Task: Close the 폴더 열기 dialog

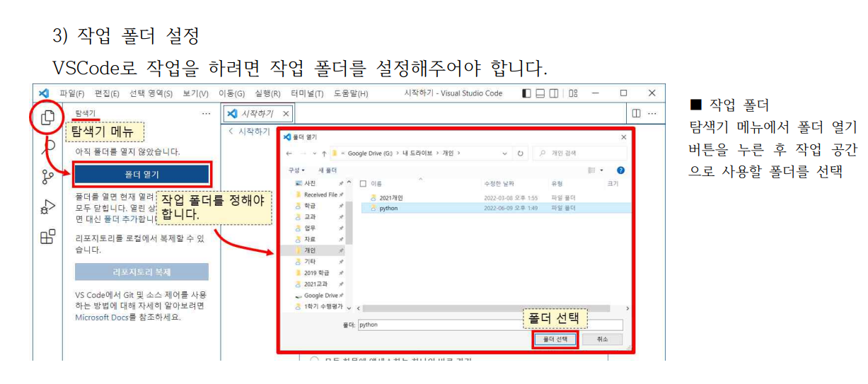Action: [x=623, y=136]
